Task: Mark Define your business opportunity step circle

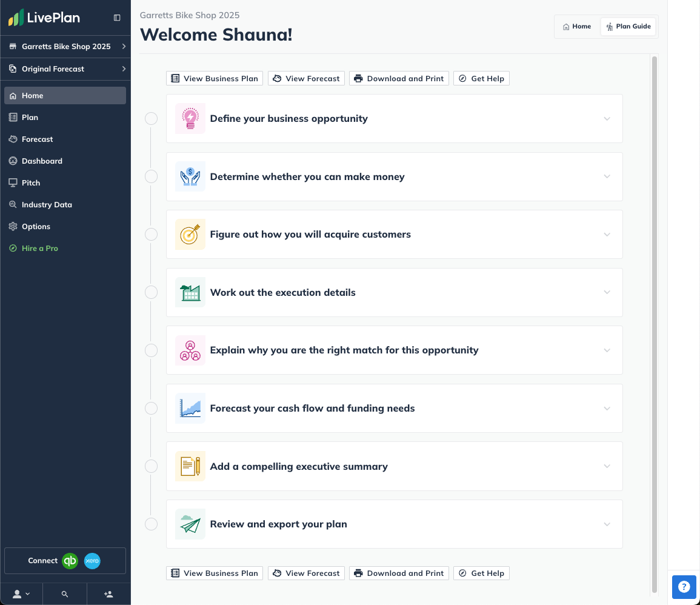Action: point(152,118)
